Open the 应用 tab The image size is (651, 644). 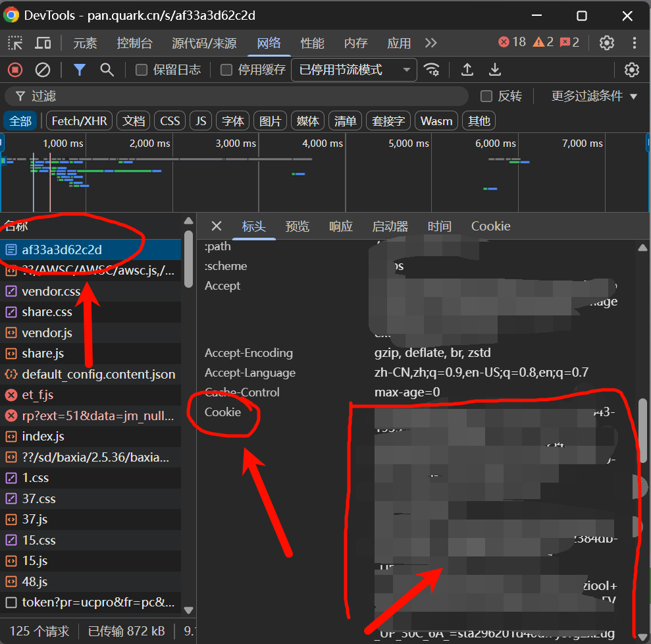(399, 43)
